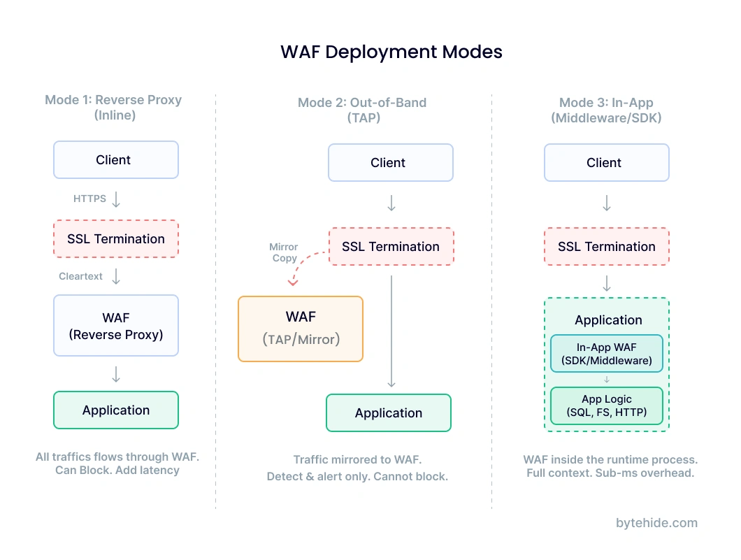The width and height of the screenshot is (741, 560).
Task: Click the Application box in Mode 1
Action: click(x=115, y=410)
